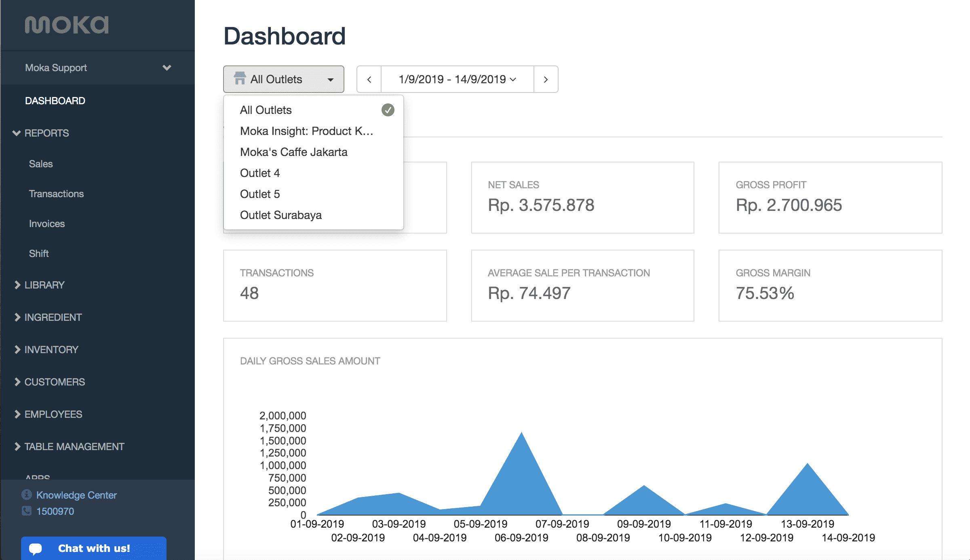Expand the INVENTORY section

coord(46,349)
